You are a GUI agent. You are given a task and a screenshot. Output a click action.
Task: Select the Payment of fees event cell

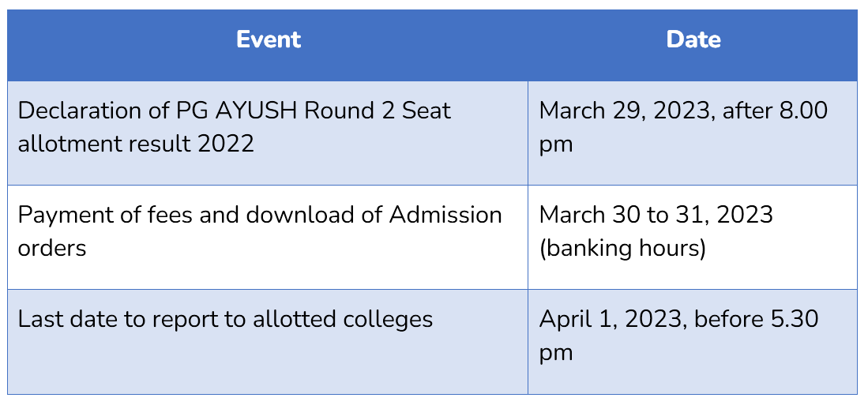268,237
